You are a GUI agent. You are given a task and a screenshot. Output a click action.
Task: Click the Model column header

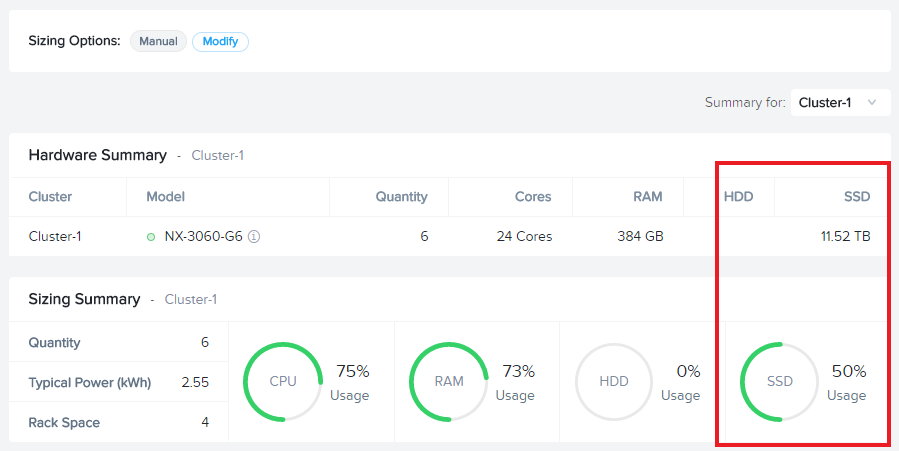tap(166, 197)
